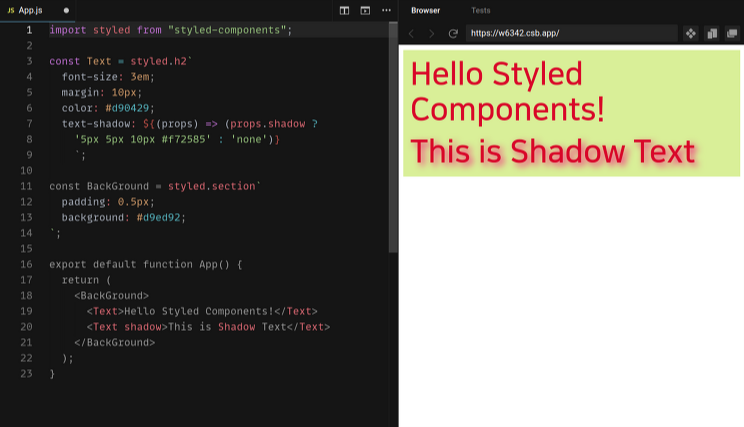Click 'export default function App()' line
Screen dimensions: 744x427
146,264
